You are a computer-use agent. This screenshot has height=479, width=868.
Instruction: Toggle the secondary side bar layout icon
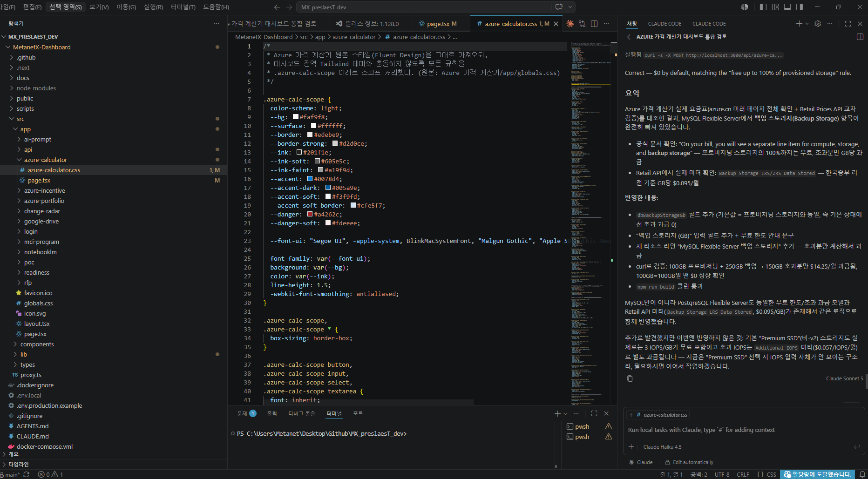click(800, 7)
